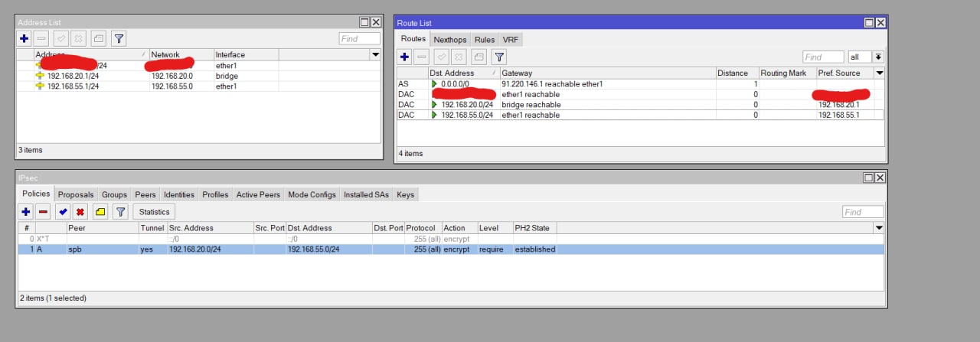Select the 0.0.0.0/0 default route row
This screenshot has width=980, height=342.
[640, 84]
